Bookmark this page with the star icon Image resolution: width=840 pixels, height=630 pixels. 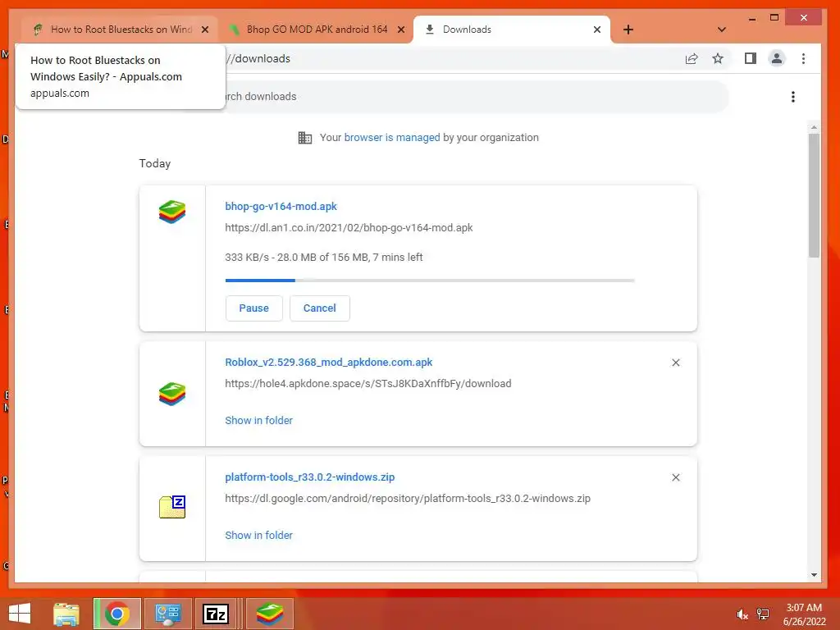[x=718, y=59]
